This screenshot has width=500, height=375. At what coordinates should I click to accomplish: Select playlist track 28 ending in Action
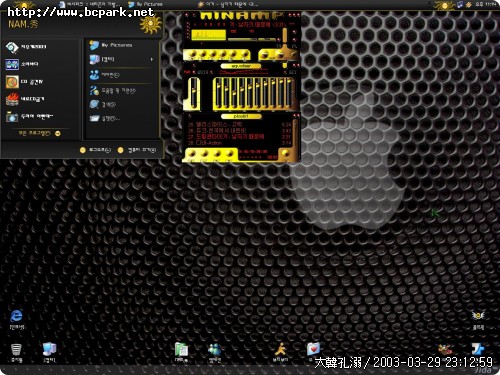coord(238,143)
